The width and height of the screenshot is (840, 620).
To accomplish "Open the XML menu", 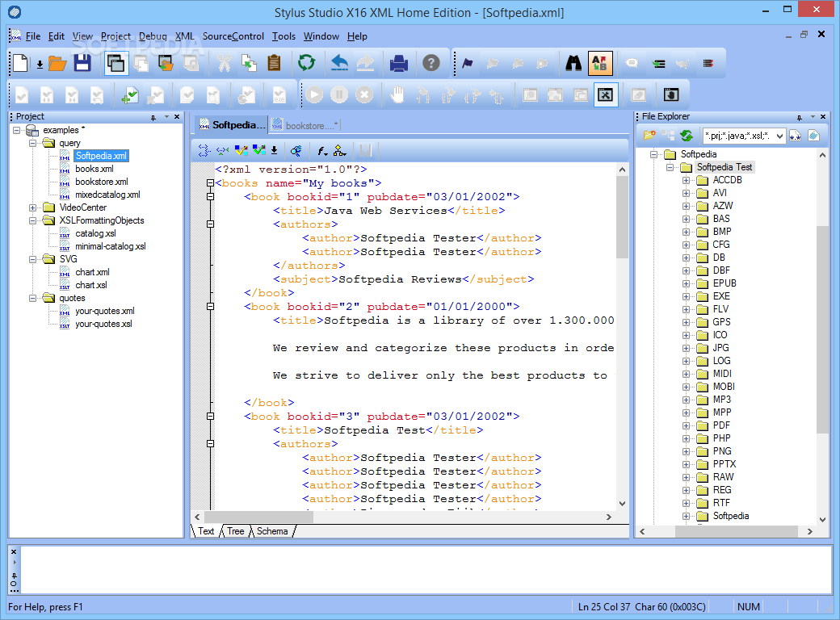I will pyautogui.click(x=184, y=36).
